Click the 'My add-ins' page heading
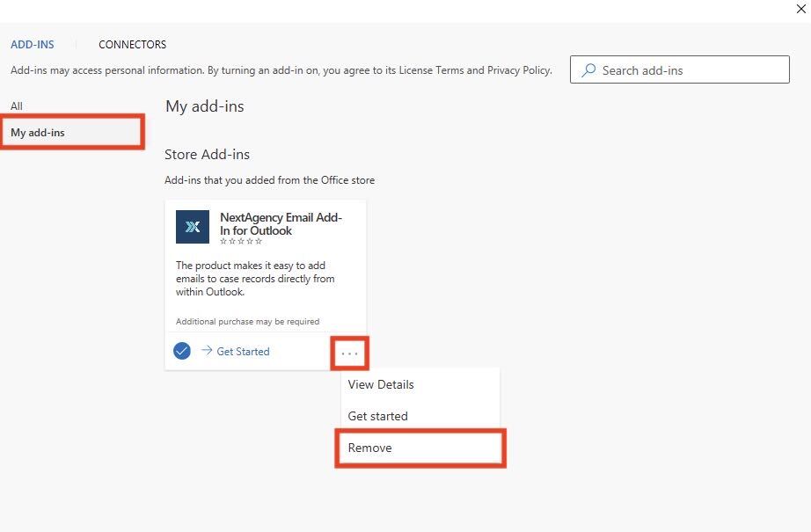 (x=204, y=106)
